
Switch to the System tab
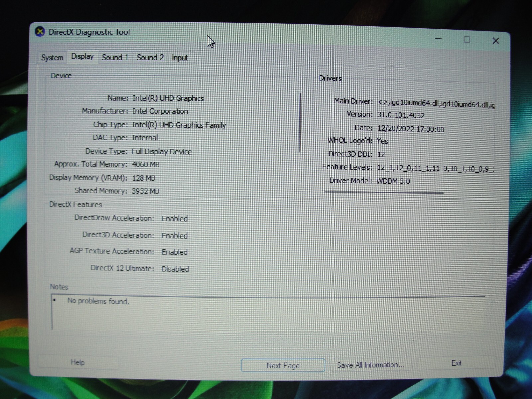coord(52,57)
